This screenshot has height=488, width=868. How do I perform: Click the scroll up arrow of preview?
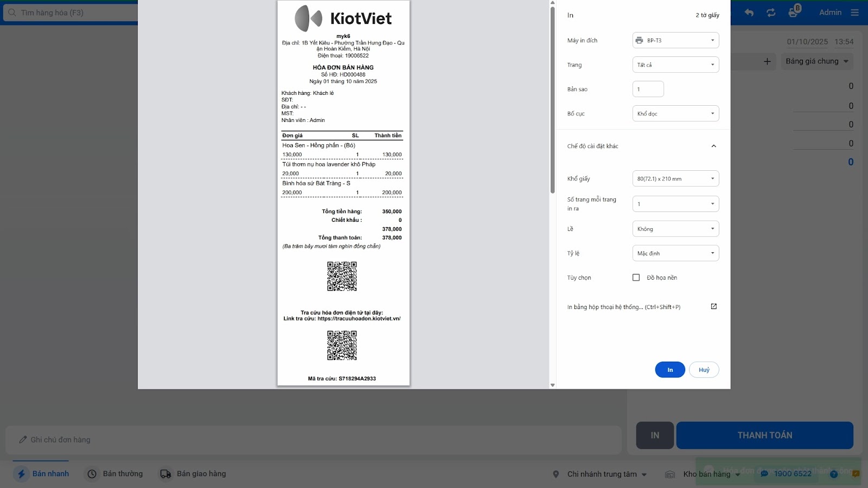coord(552,3)
